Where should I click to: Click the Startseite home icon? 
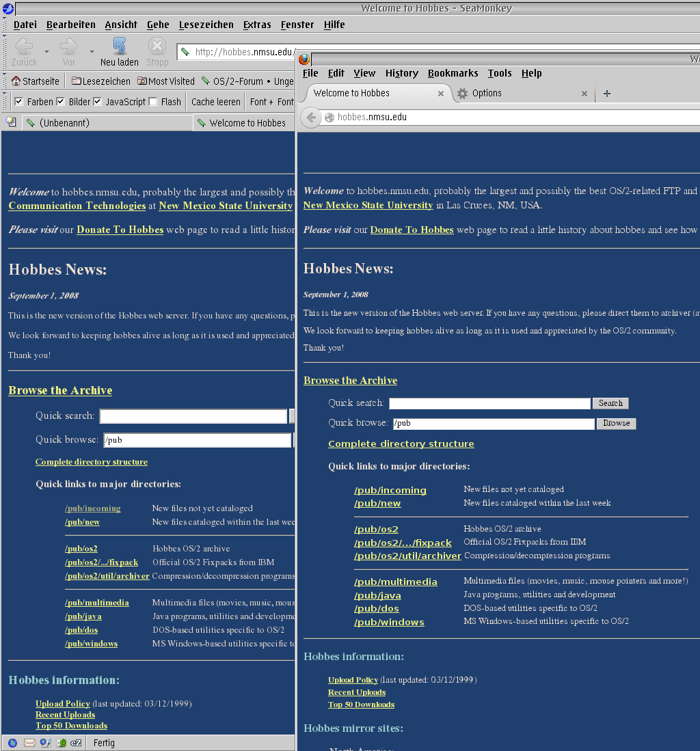pos(16,81)
